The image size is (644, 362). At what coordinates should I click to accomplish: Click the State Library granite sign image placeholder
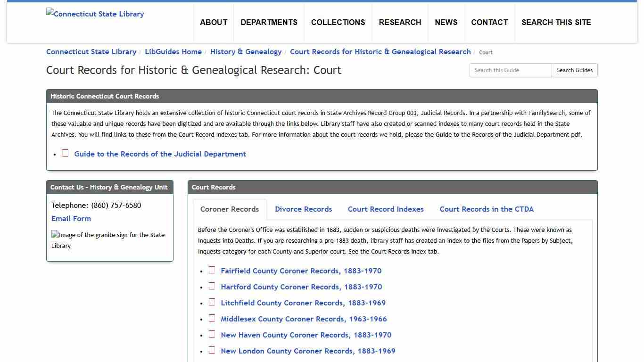[108, 240]
